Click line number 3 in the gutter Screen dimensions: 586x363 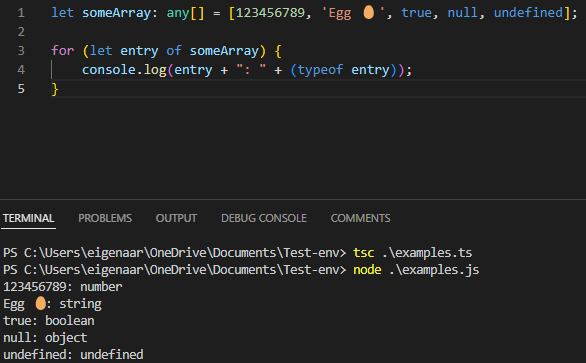[x=21, y=51]
